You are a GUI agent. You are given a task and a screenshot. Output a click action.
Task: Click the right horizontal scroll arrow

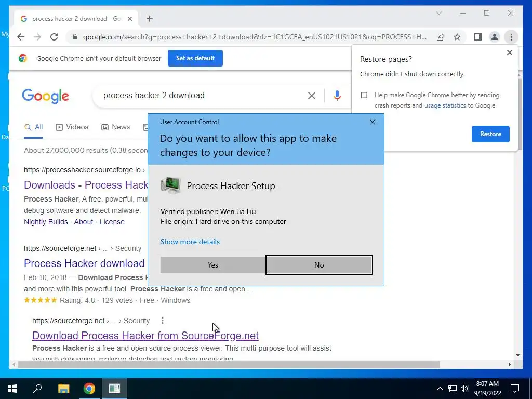coord(509,364)
